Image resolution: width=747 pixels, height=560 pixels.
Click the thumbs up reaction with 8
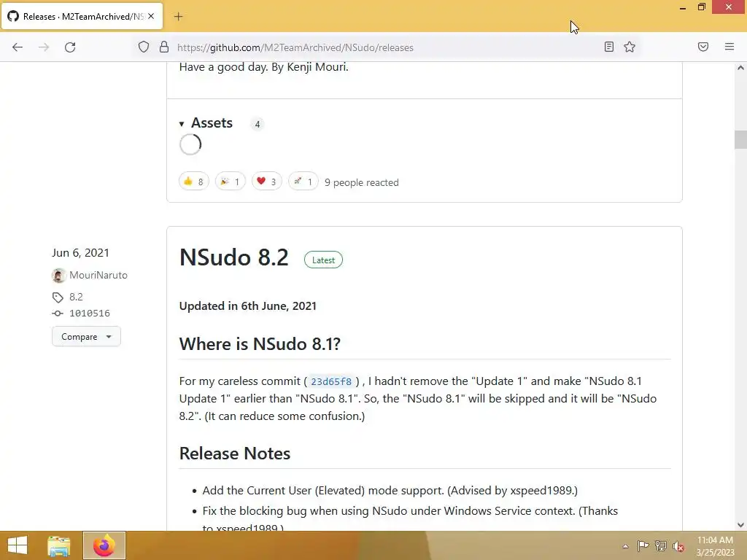pos(194,182)
